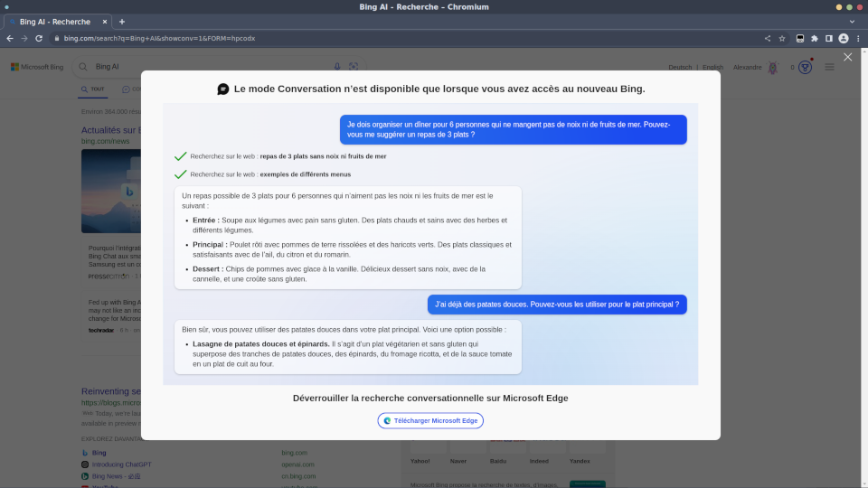View site information via lock icon
This screenshot has height=488, width=868.
[56, 38]
